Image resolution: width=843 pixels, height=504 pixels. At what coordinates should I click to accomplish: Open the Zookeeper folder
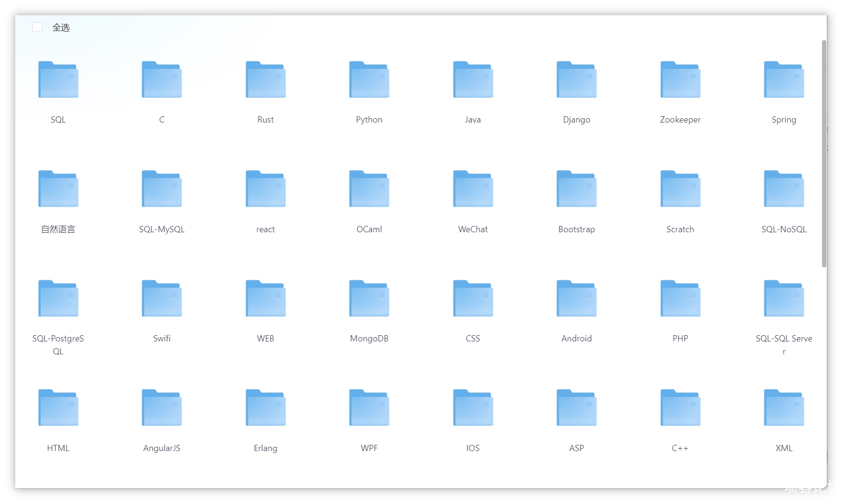click(x=680, y=80)
